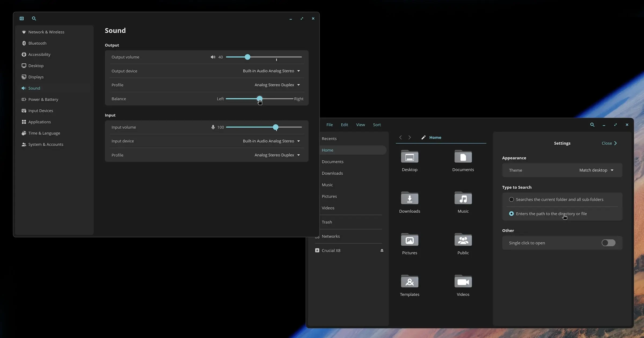Screen dimensions: 644x338
Task: Toggle the sidebar panel icon in Settings window
Action: tap(22, 19)
